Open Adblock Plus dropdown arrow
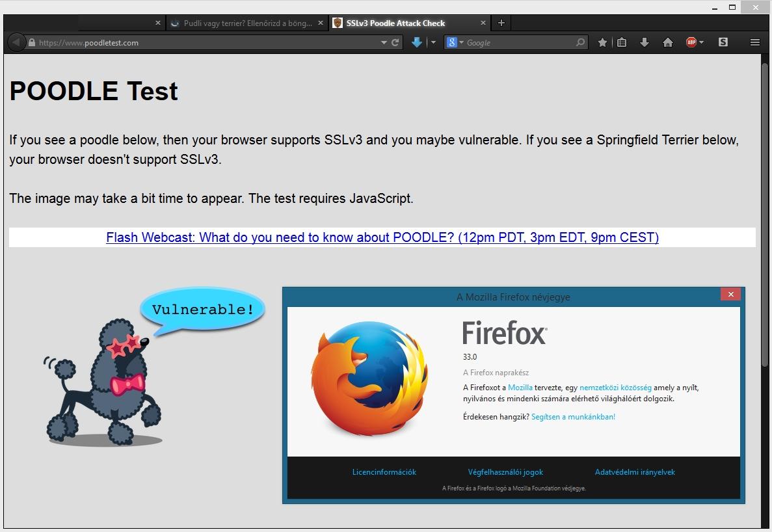The height and width of the screenshot is (532, 772). (702, 42)
